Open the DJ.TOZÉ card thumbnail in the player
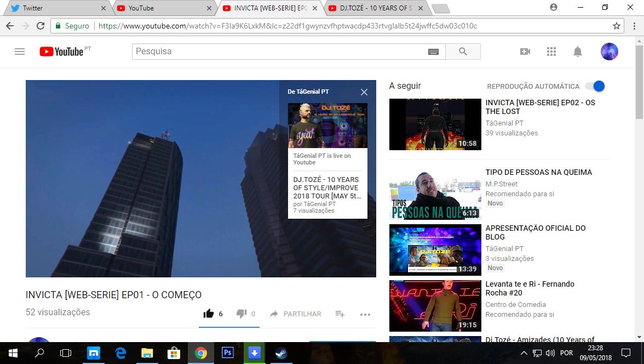This screenshot has height=364, width=644. click(x=327, y=126)
